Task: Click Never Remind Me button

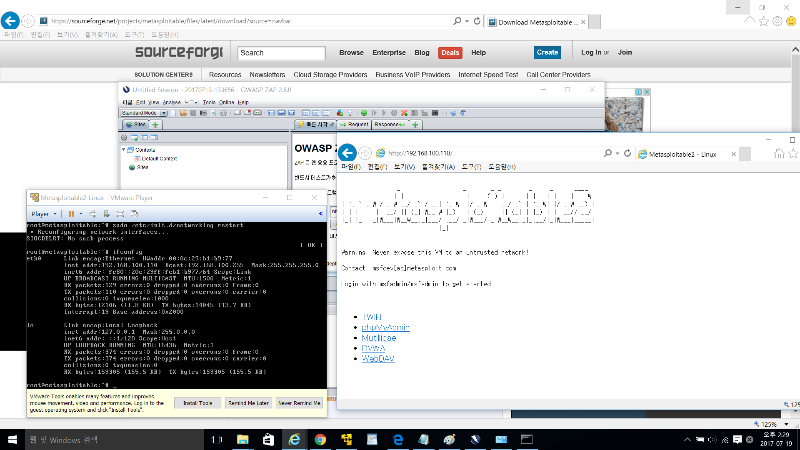Action: [299, 403]
